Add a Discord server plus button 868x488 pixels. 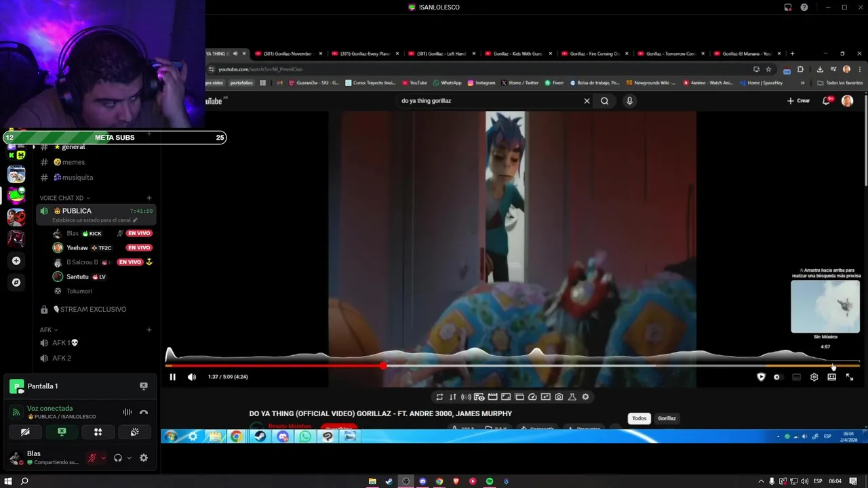coord(16,261)
